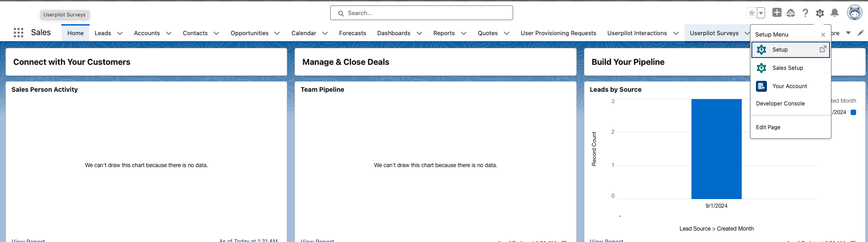Open the Dashboards tab
Viewport: 868px width, 242px height.
(394, 33)
